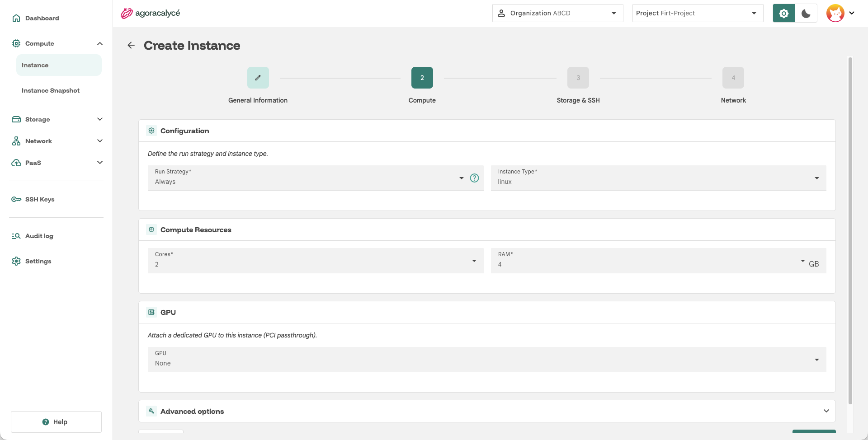Click the Advanced options wrench icon
The image size is (868, 440).
coord(151,411)
